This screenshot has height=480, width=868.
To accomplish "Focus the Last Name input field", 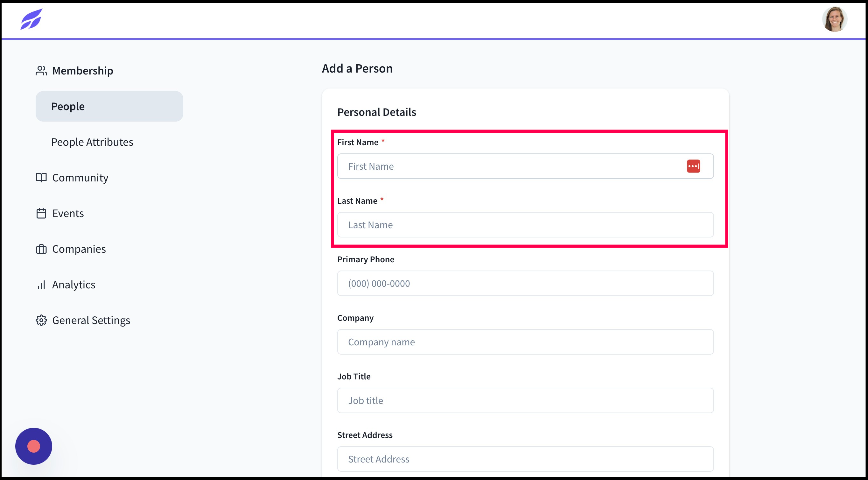I will (525, 225).
